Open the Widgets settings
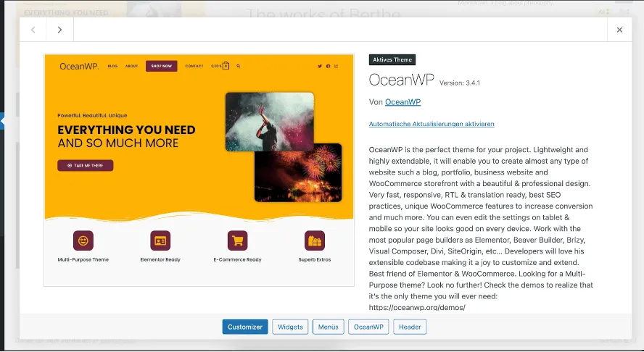 tap(290, 327)
